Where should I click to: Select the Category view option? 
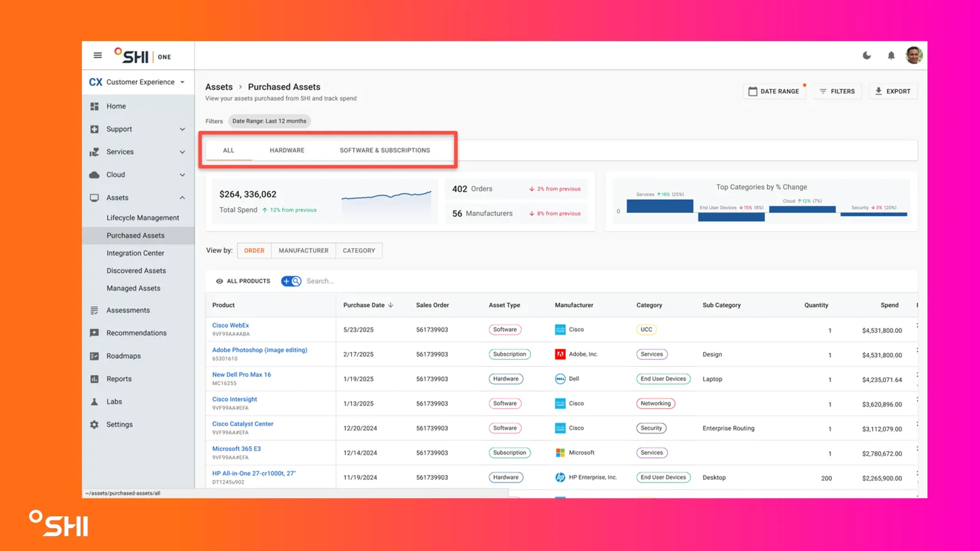359,250
